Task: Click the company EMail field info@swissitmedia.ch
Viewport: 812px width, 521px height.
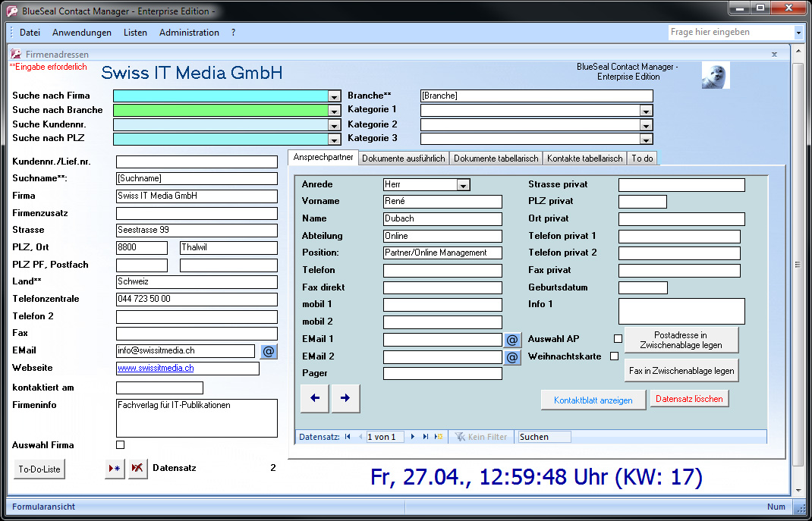Action: pyautogui.click(x=185, y=351)
